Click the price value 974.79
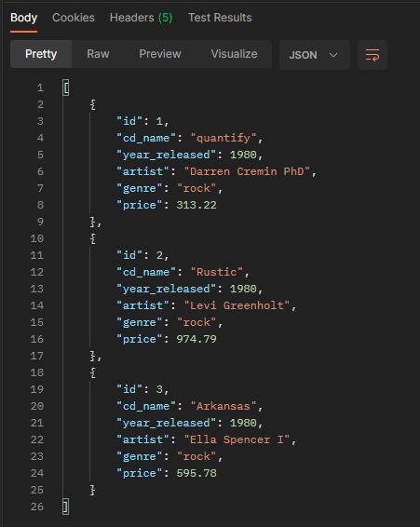The width and height of the screenshot is (420, 527). coord(196,339)
